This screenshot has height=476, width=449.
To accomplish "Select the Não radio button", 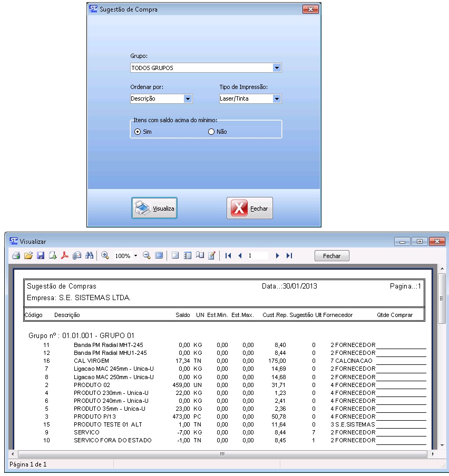I will coord(211,132).
